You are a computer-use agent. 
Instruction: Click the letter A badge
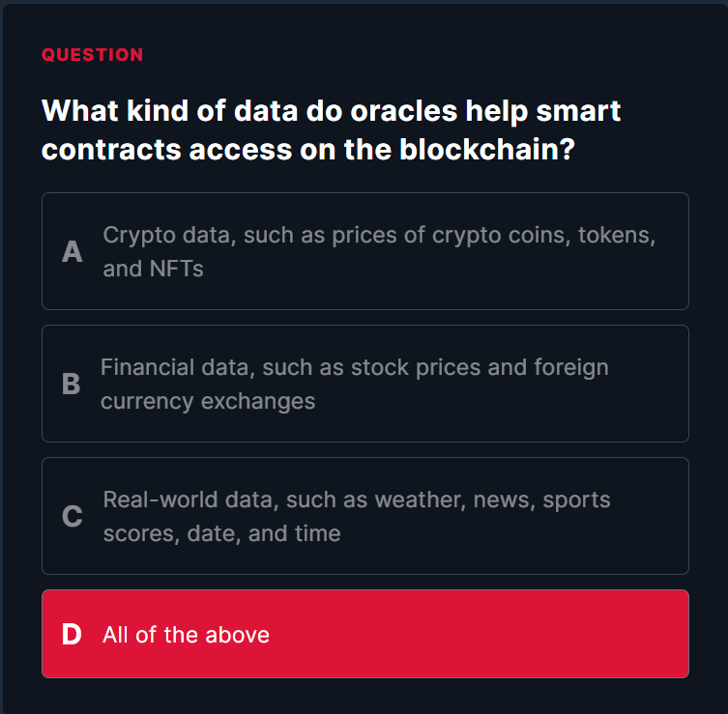[72, 252]
